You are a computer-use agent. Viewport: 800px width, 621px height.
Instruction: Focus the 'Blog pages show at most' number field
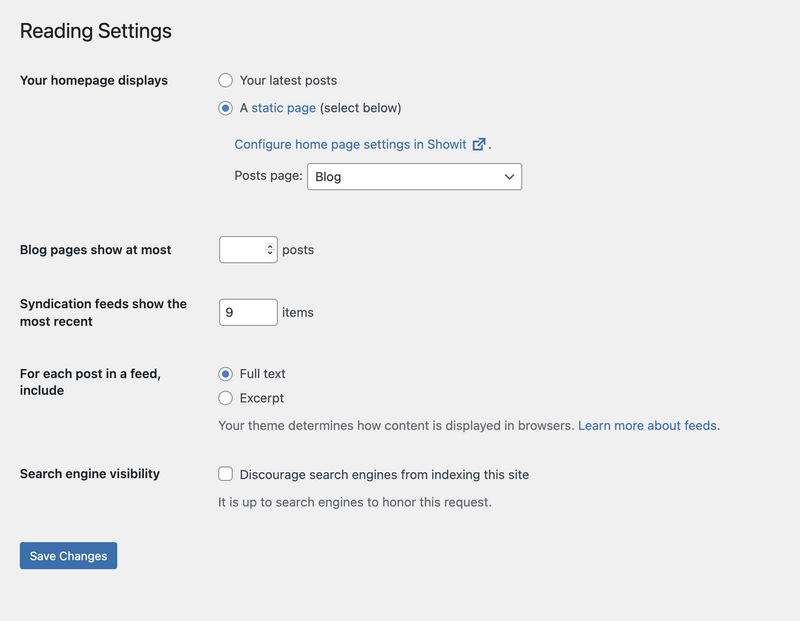click(248, 250)
